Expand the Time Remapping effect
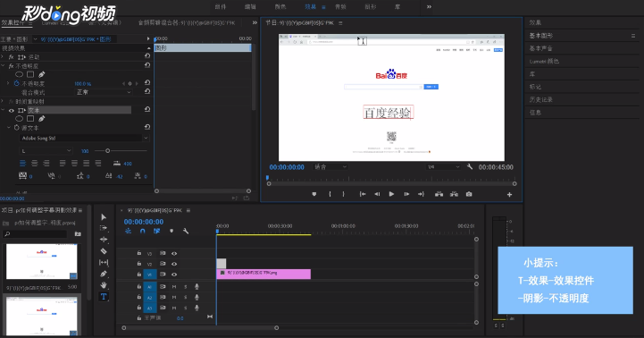 tap(3, 101)
